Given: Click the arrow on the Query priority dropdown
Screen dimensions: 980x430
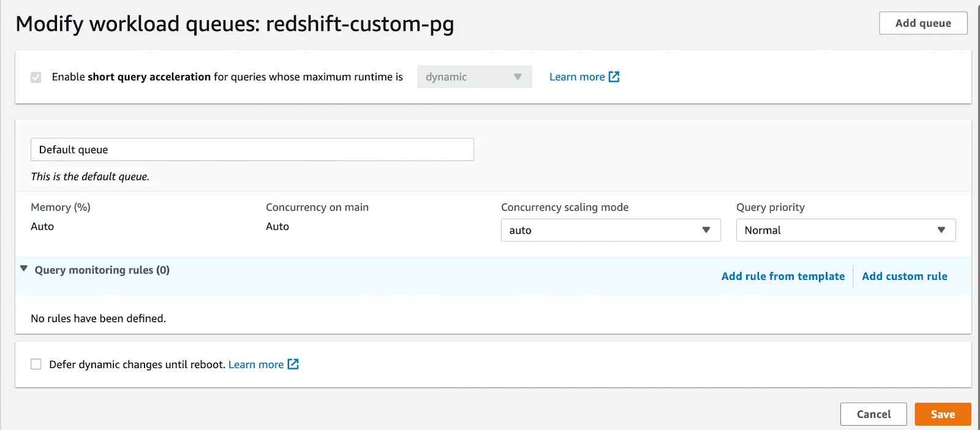Looking at the screenshot, I should tap(941, 230).
